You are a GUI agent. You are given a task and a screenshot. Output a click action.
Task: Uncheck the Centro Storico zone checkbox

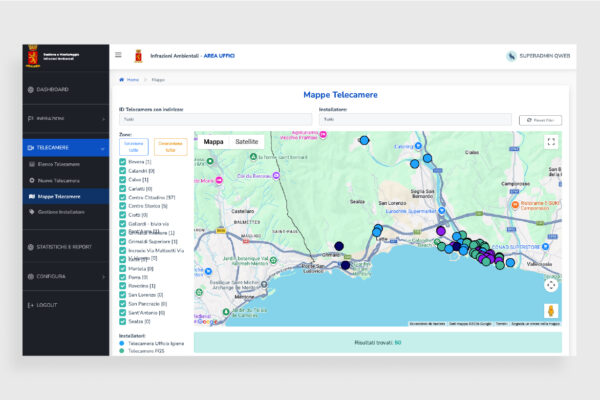pyautogui.click(x=122, y=206)
